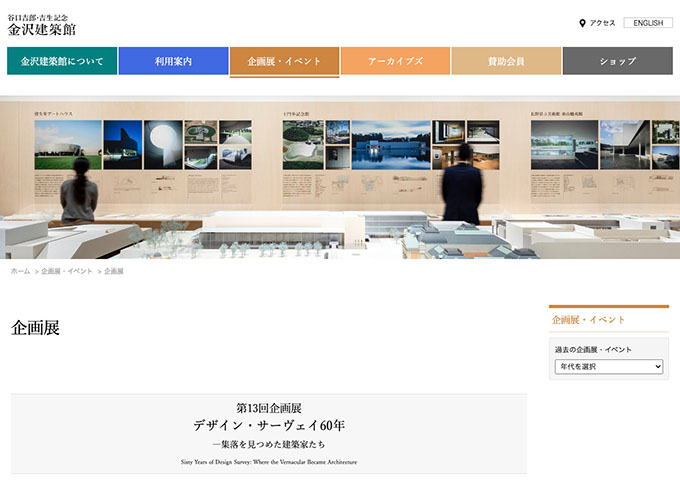Viewport: 680px width, 480px height.
Task: Open the 金沢建築館について menu
Action: [62, 61]
